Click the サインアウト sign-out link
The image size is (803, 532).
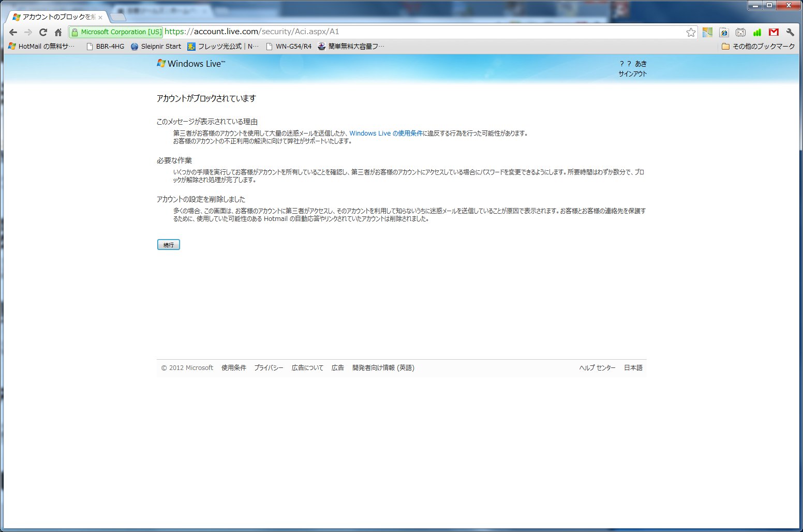632,73
